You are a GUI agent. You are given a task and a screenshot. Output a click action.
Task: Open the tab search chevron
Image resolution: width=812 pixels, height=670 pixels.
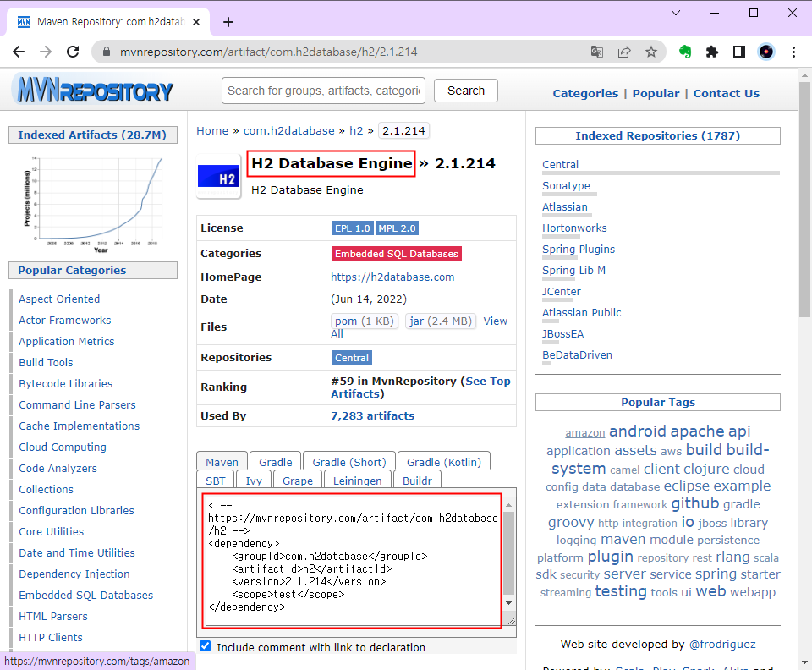(675, 13)
